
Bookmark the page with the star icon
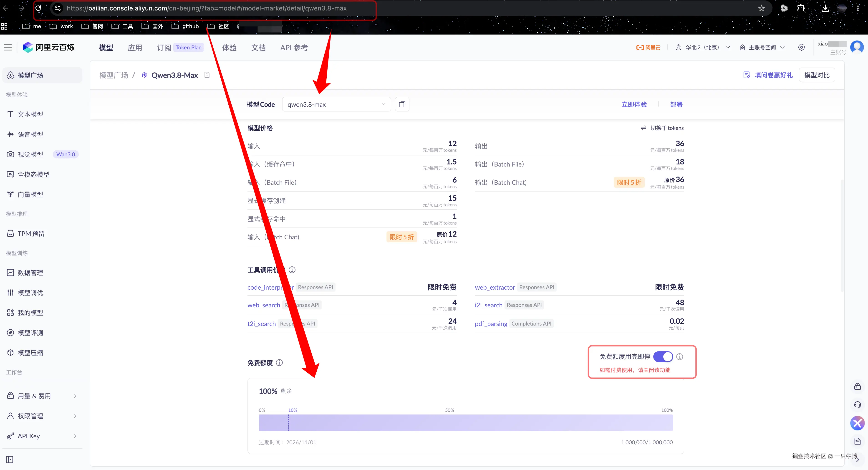point(762,8)
